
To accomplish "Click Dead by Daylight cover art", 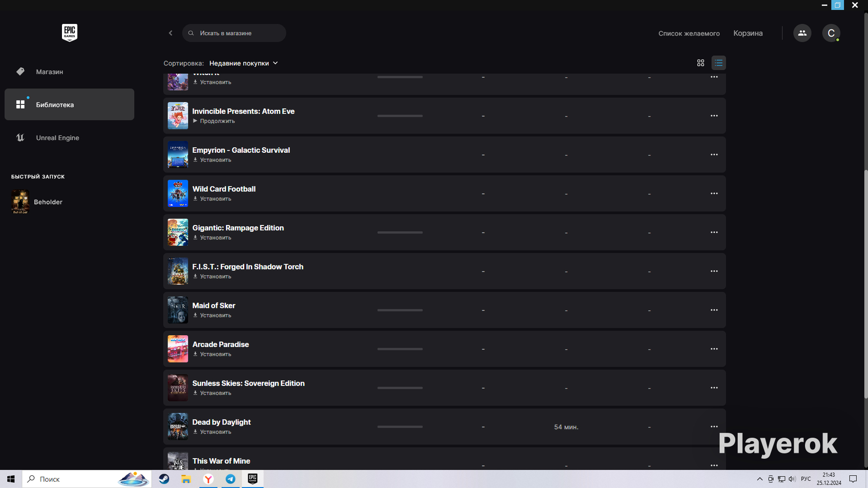I will point(178,427).
